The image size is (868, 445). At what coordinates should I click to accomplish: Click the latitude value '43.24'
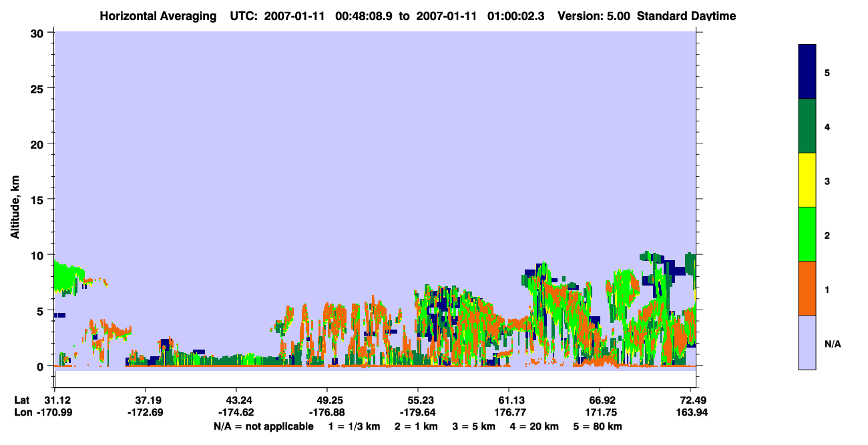coord(236,400)
